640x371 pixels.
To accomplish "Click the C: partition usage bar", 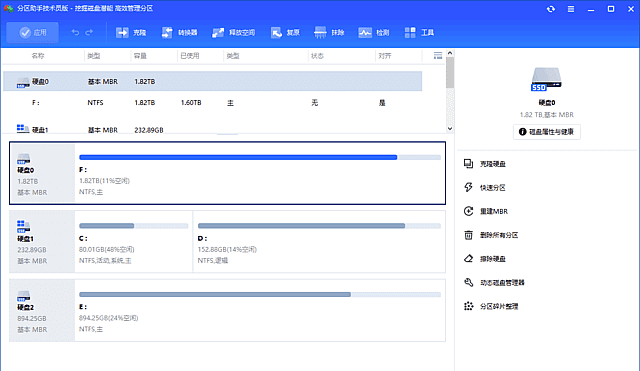I will point(133,226).
